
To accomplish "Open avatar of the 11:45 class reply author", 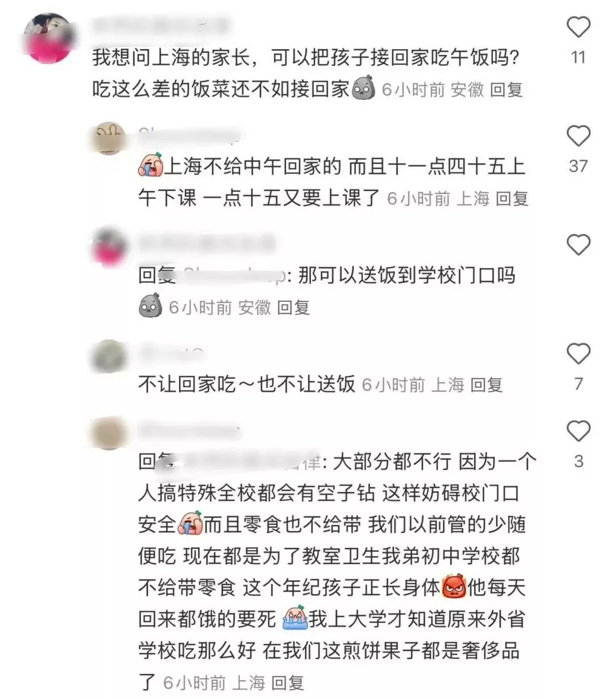I will (110, 138).
